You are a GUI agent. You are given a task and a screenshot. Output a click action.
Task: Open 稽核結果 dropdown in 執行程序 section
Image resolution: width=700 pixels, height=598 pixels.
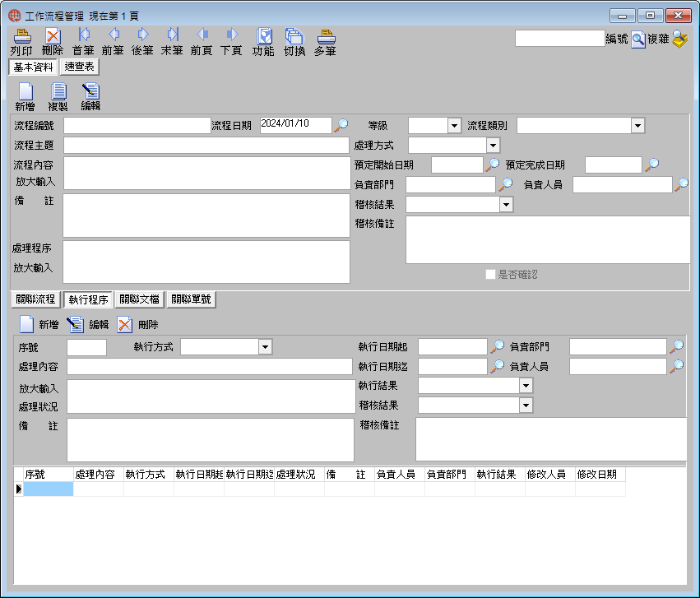coord(526,406)
